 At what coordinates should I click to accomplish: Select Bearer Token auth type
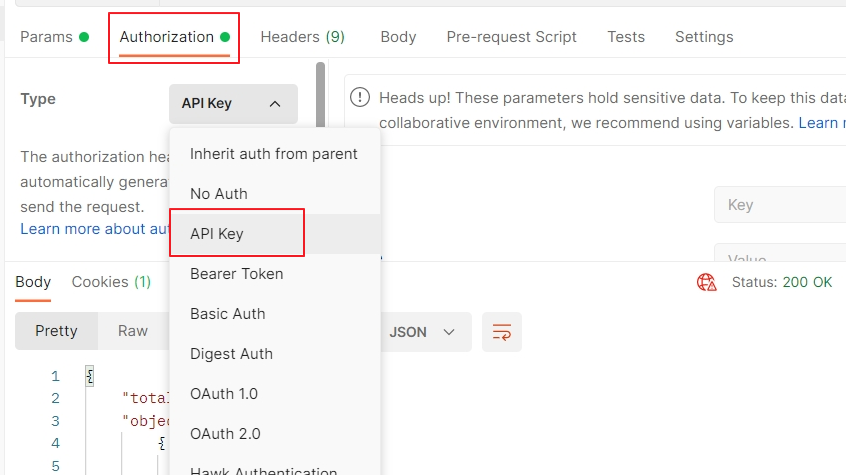click(x=274, y=274)
